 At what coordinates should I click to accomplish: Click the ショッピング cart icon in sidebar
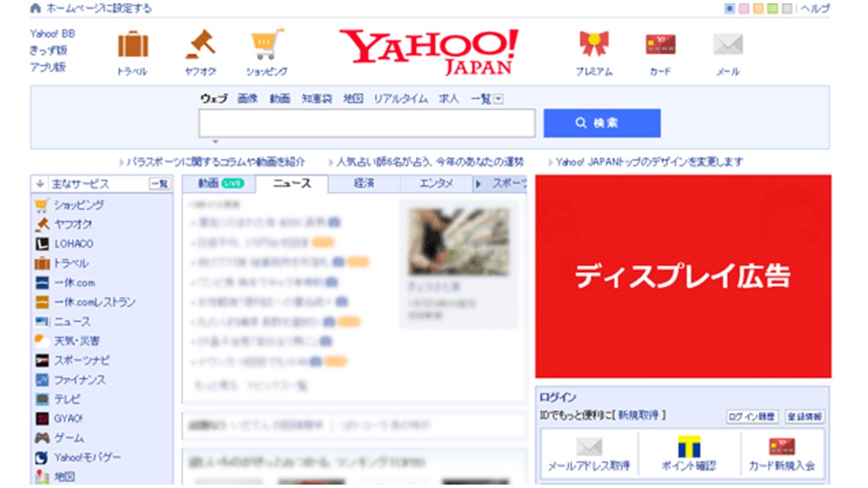42,205
